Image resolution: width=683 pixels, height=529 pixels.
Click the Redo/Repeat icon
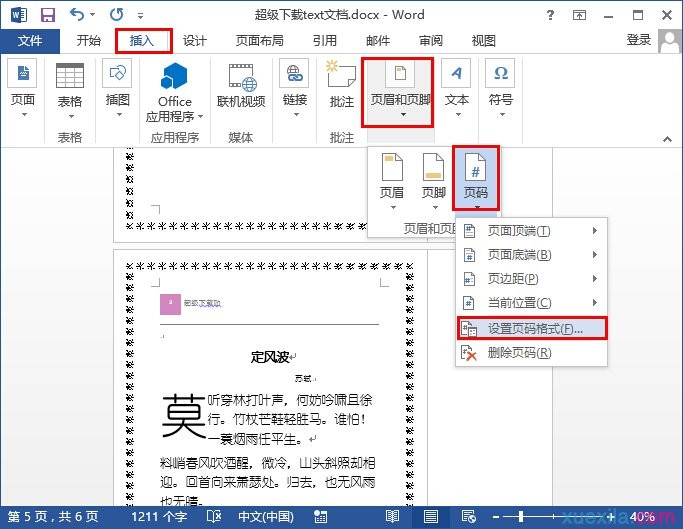point(116,15)
